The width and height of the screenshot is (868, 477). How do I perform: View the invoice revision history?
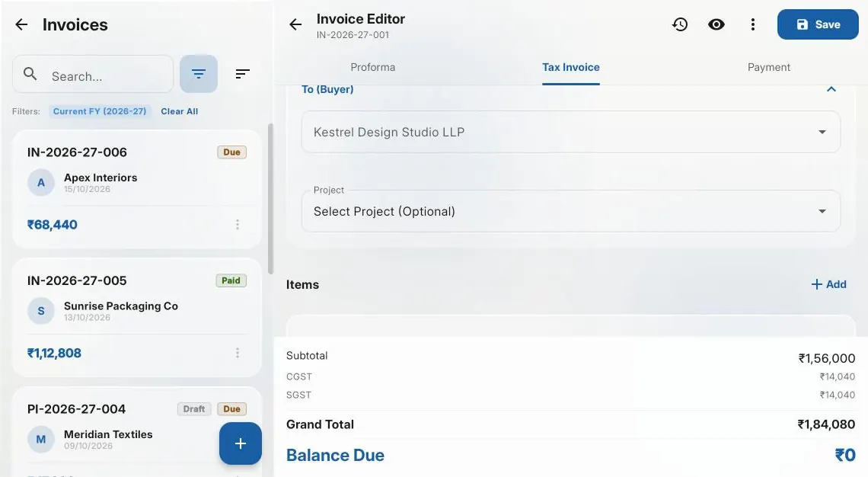(x=680, y=24)
